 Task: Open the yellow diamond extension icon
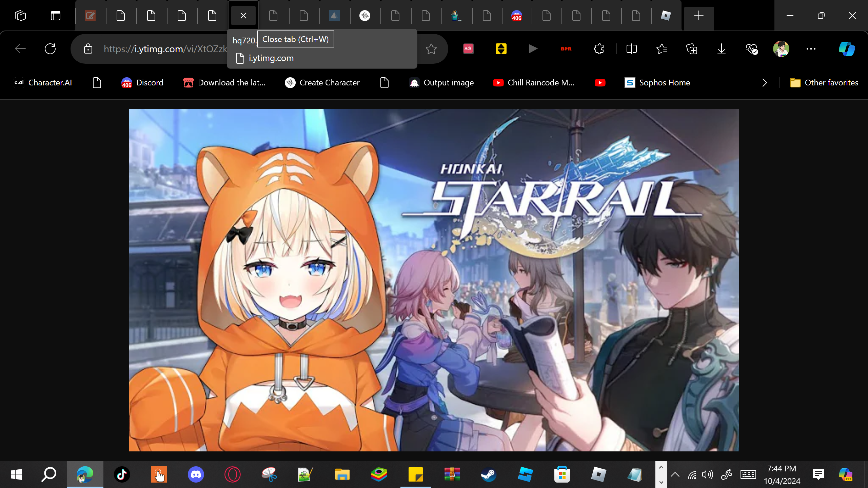(x=501, y=49)
